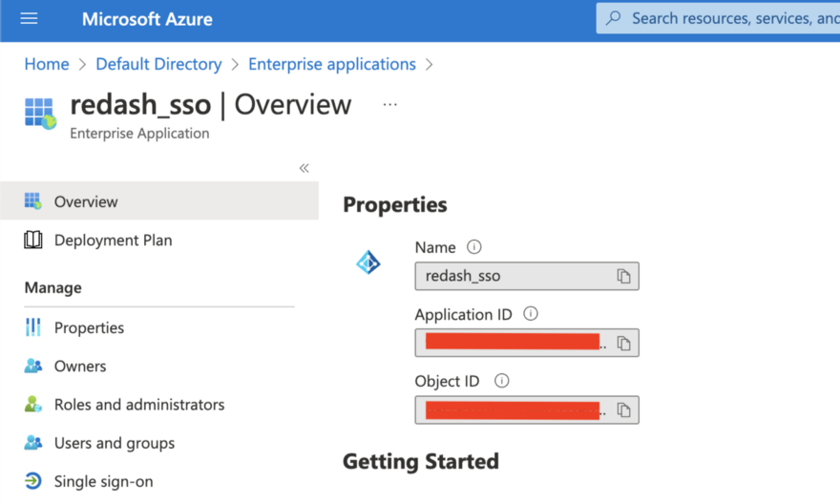Open Overview in the sidebar

86,201
